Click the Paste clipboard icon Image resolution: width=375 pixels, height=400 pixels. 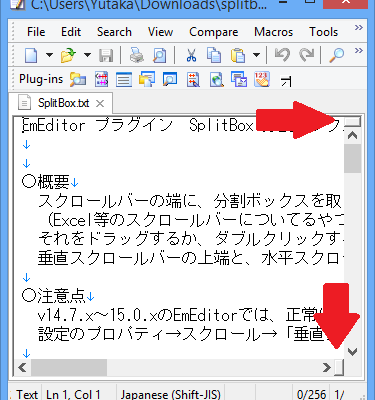(238, 55)
